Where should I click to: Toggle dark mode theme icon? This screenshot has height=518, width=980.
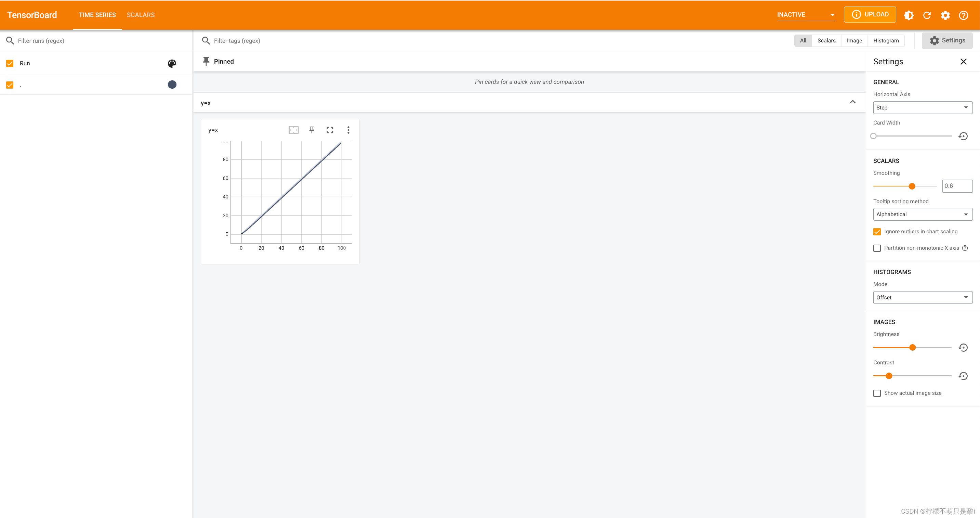(x=909, y=15)
